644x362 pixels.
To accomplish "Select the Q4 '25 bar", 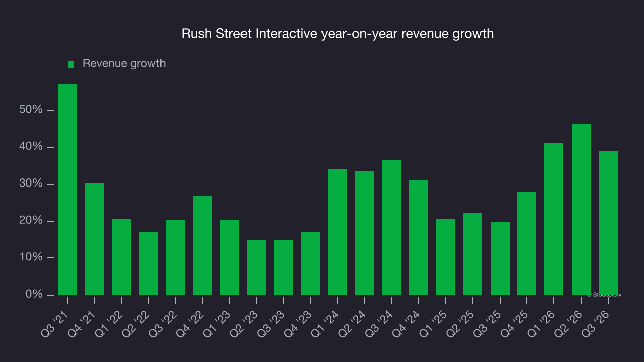I will point(527,243).
